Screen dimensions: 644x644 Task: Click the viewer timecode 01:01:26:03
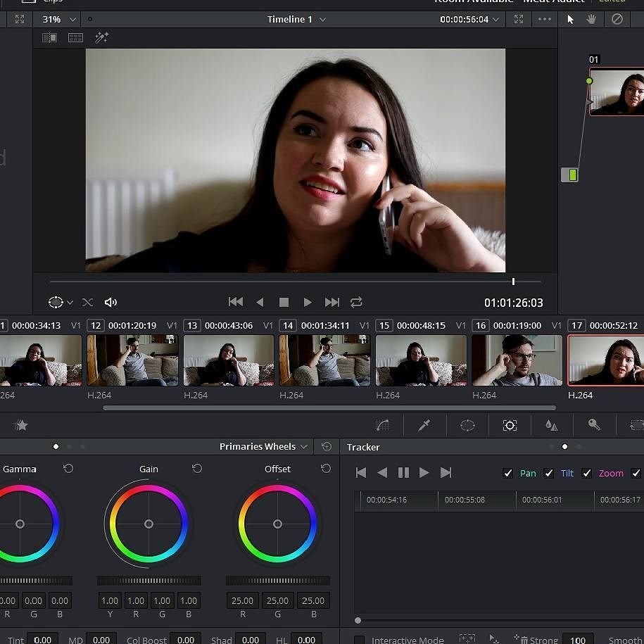(513, 303)
